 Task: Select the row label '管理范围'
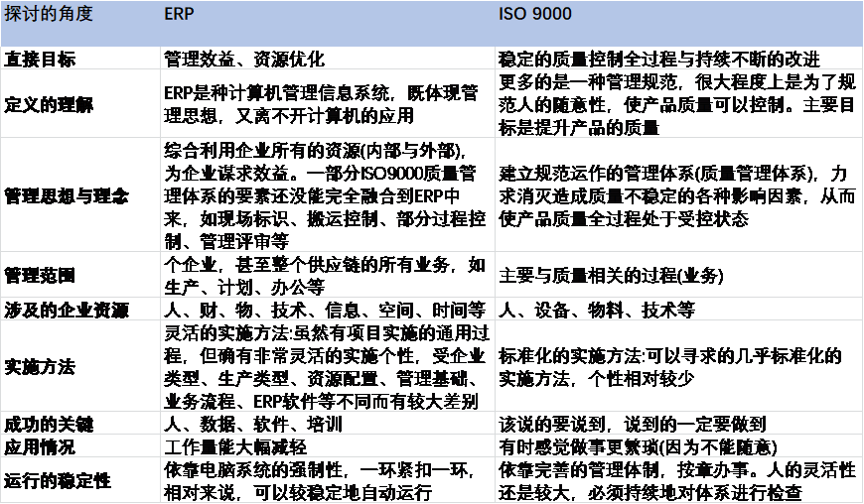tap(40, 275)
